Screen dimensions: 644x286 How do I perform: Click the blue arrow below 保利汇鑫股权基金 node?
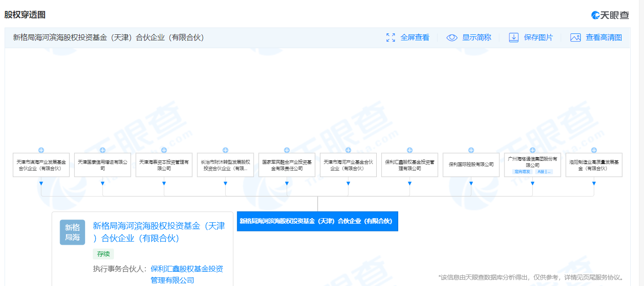410,183
